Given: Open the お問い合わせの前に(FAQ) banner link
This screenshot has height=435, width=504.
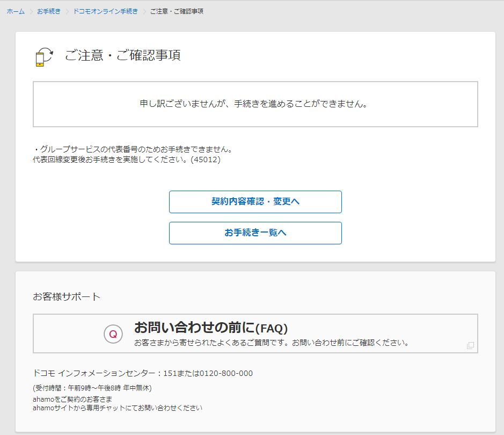Looking at the screenshot, I should [255, 334].
